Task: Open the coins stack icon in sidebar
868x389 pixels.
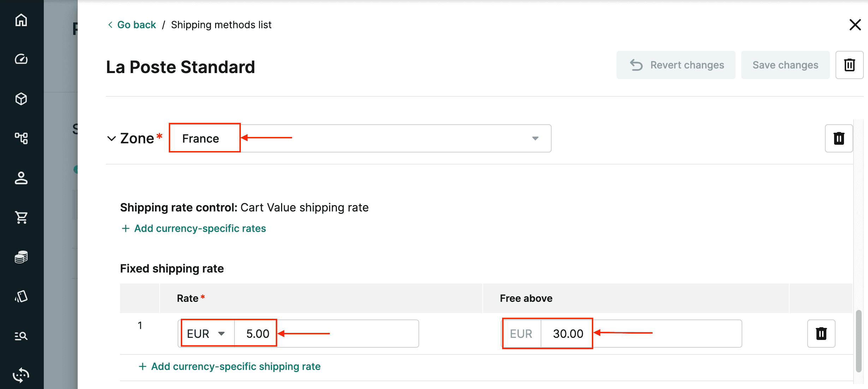Action: (x=21, y=257)
